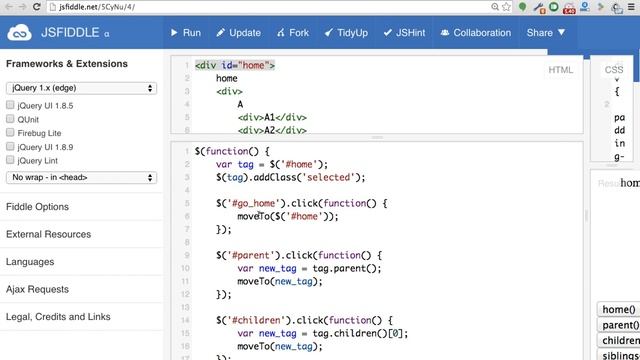Click the JSFIDDLE title text link
This screenshot has height=360, width=640.
(70, 33)
